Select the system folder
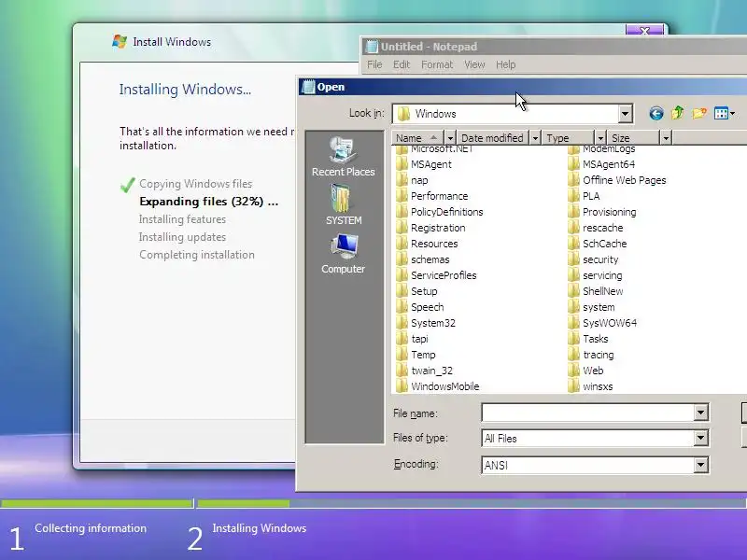 (592, 307)
